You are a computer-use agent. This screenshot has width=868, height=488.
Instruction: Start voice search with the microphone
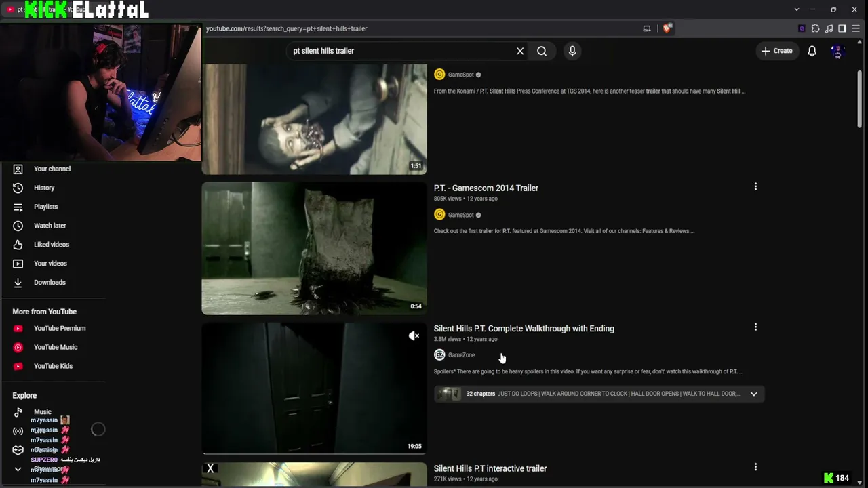[x=572, y=51]
